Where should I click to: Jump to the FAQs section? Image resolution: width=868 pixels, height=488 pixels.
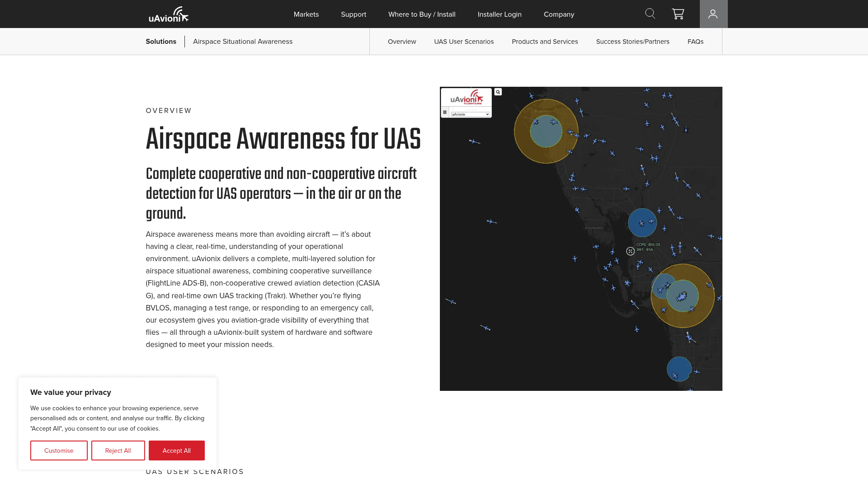[695, 42]
